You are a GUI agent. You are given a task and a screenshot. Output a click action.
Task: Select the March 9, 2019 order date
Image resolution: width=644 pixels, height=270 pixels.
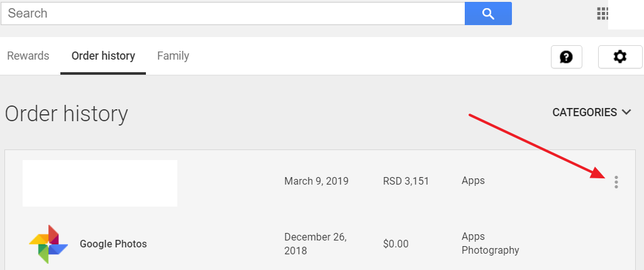316,181
